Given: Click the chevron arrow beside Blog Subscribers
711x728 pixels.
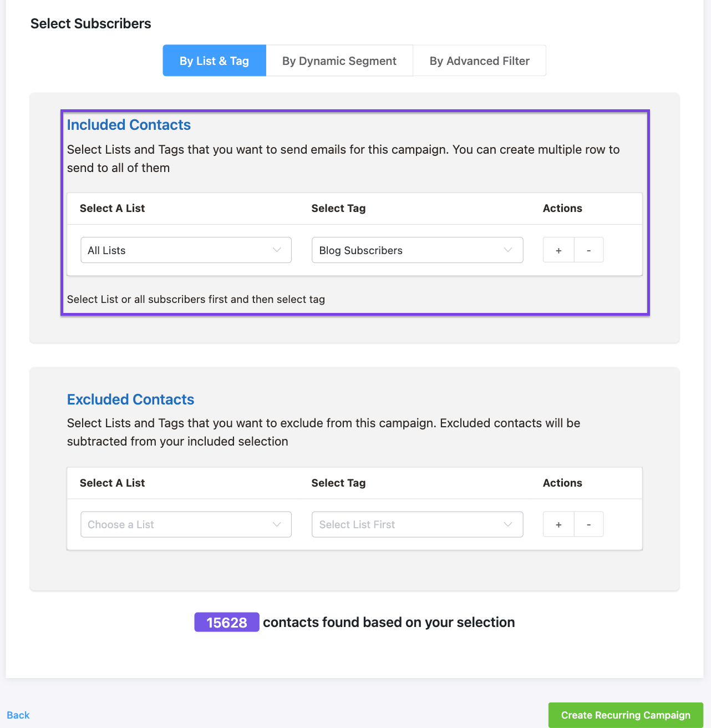Looking at the screenshot, I should click(x=508, y=250).
